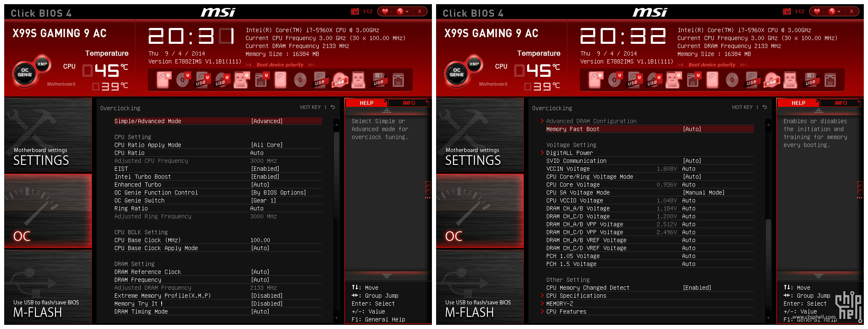Click HOT KEY label in right screen
868x329 pixels.
pyautogui.click(x=742, y=107)
